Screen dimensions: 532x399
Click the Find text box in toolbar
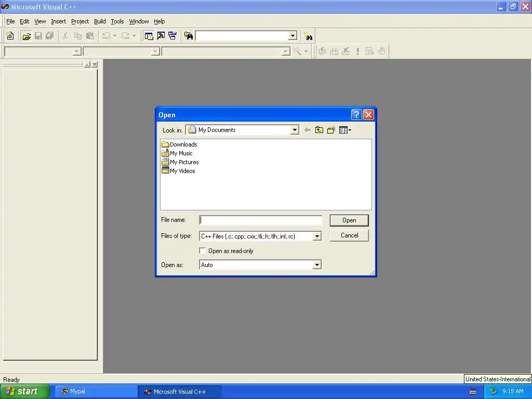pyautogui.click(x=242, y=36)
